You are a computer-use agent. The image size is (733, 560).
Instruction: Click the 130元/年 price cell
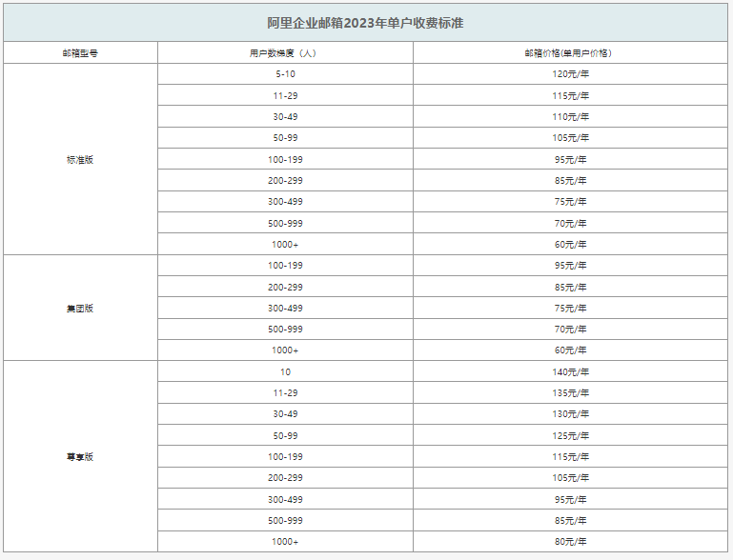click(570, 414)
